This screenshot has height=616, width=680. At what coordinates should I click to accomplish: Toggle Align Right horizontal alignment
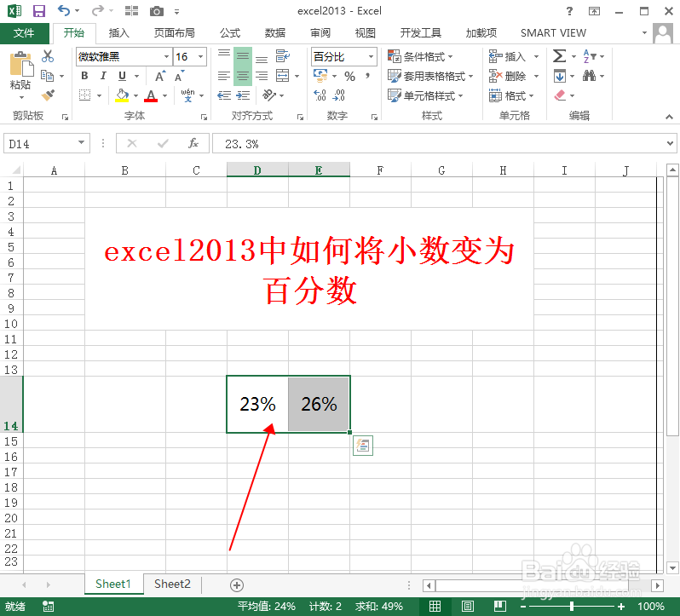pyautogui.click(x=262, y=77)
